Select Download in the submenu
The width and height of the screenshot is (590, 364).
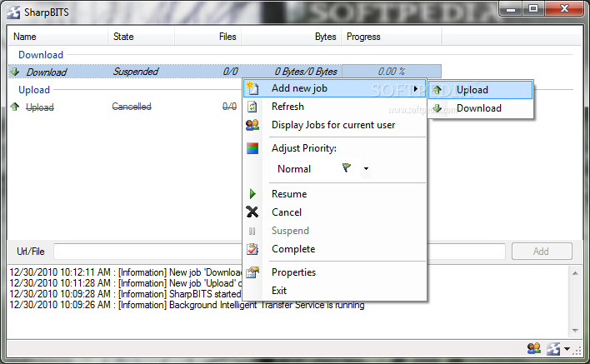click(x=481, y=108)
